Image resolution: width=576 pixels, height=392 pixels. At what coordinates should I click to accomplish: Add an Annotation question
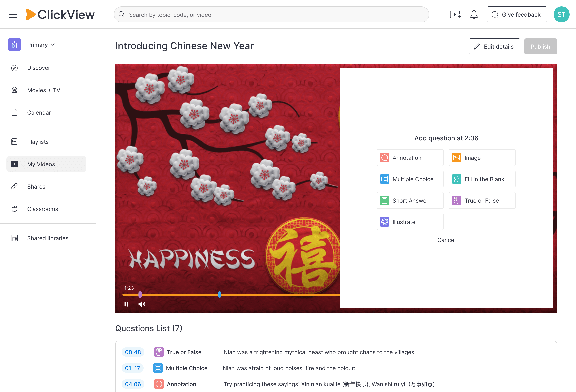[x=410, y=158]
